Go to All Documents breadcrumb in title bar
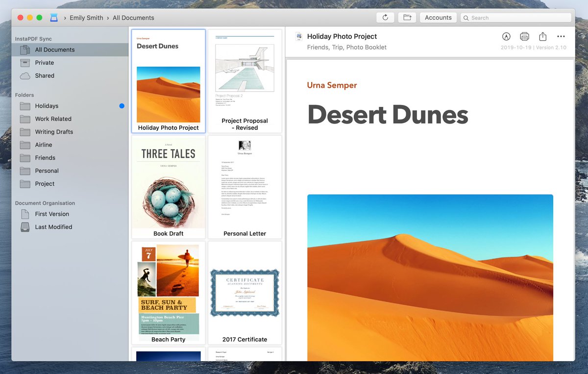The image size is (588, 374). pyautogui.click(x=133, y=18)
